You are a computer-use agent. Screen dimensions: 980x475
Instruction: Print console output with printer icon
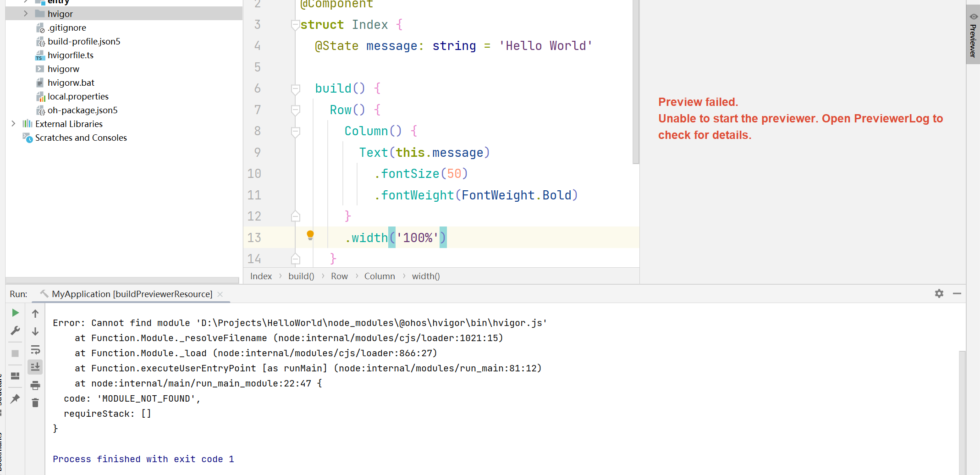pyautogui.click(x=35, y=385)
